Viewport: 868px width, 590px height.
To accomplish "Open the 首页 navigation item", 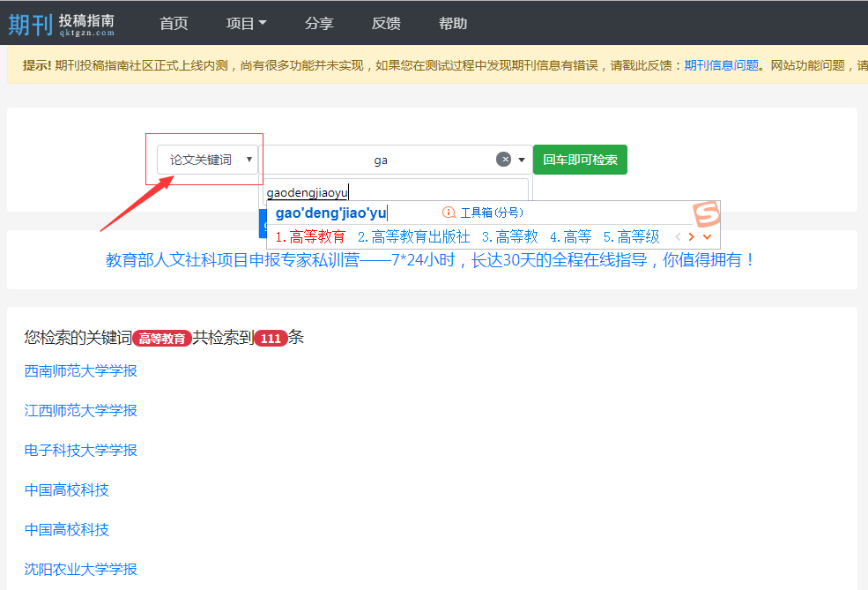I will [174, 23].
